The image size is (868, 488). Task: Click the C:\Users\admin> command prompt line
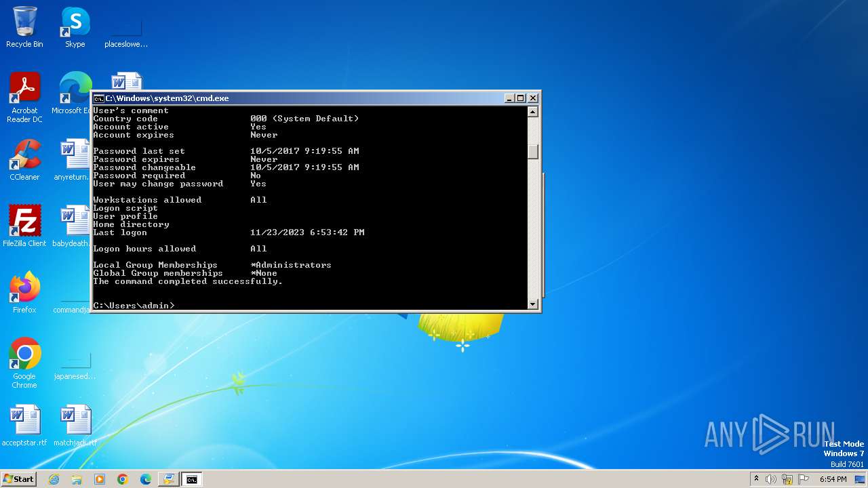coord(134,306)
